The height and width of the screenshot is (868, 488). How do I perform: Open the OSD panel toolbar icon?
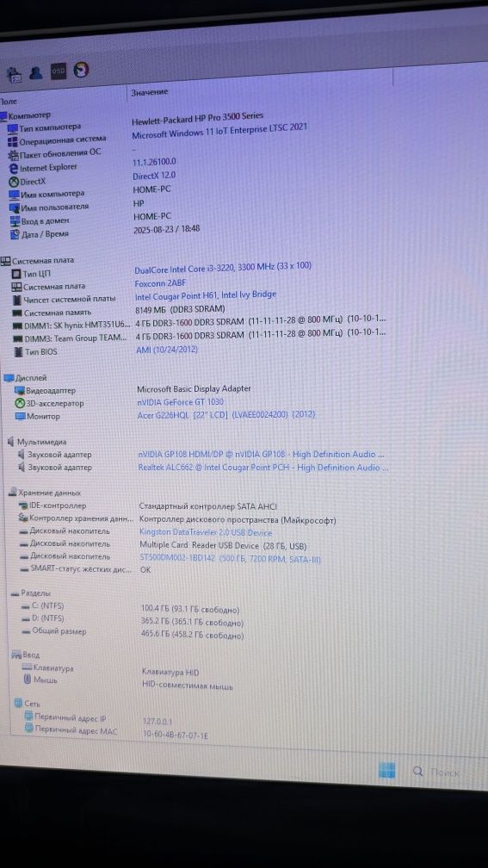[x=59, y=71]
